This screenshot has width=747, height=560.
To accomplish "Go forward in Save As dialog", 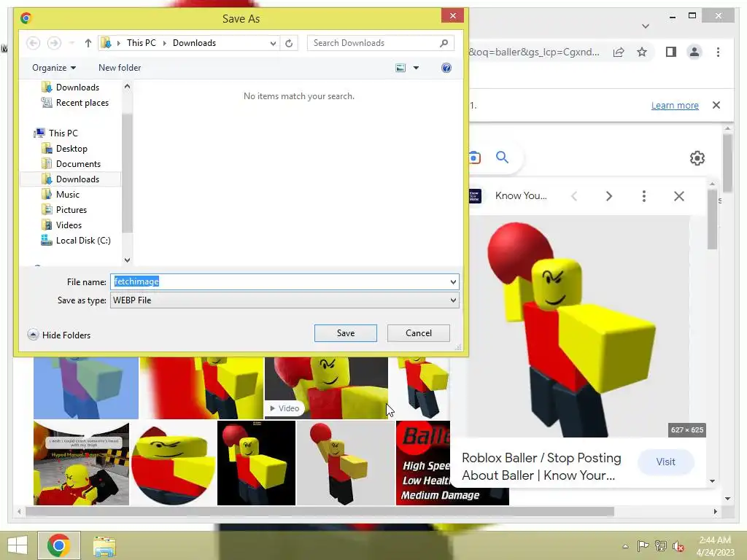I will 54,43.
